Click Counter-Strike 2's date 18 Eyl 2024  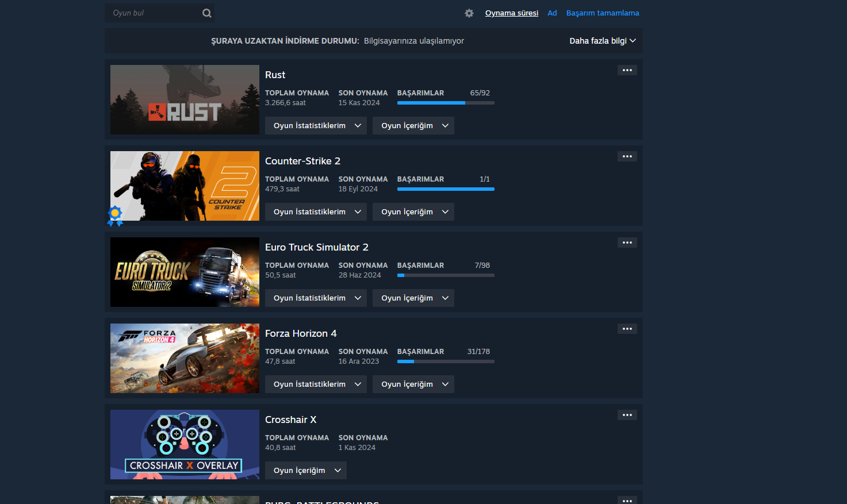[358, 189]
